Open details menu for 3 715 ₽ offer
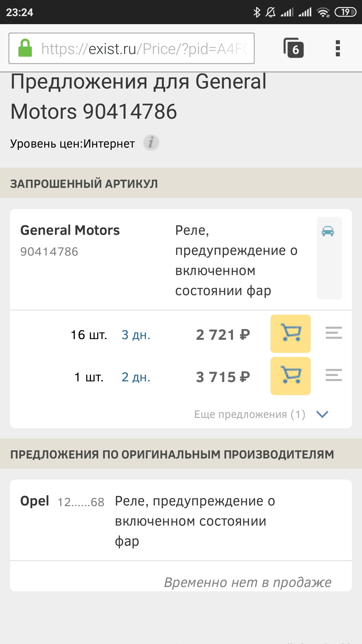 (x=334, y=375)
